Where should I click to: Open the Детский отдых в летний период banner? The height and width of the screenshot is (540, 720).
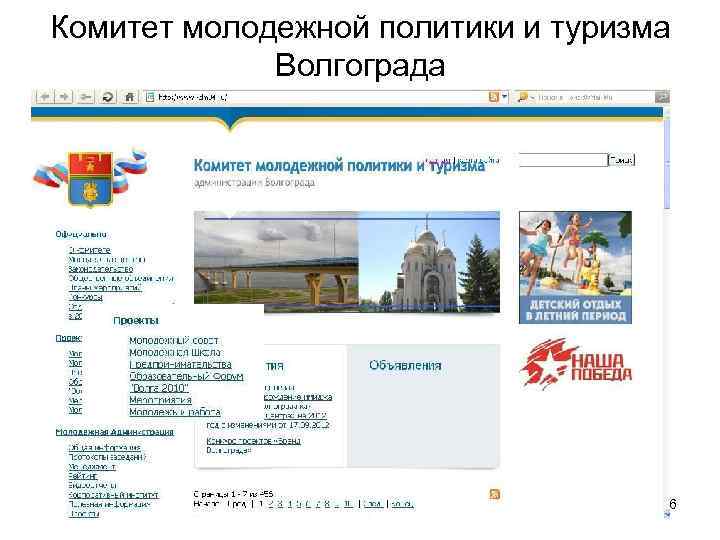point(575,267)
